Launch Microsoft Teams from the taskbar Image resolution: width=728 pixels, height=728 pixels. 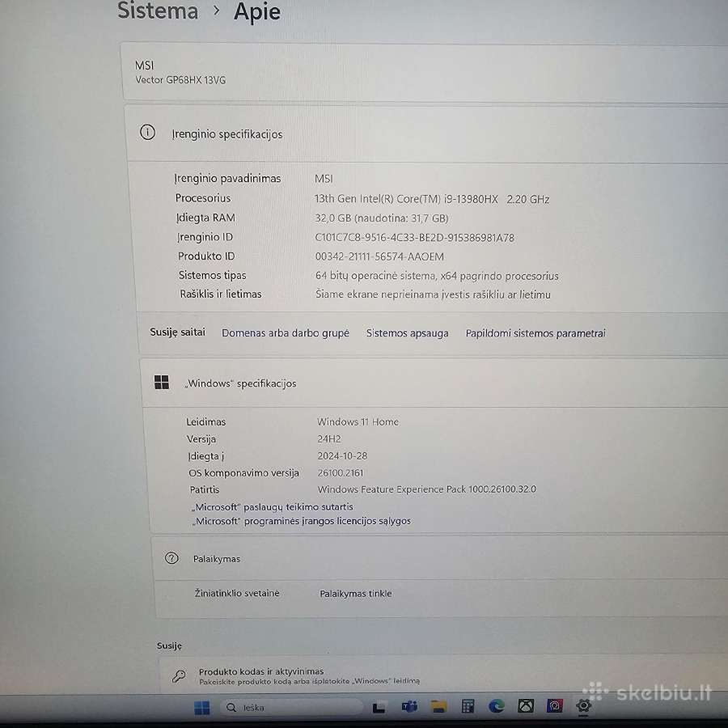(409, 707)
